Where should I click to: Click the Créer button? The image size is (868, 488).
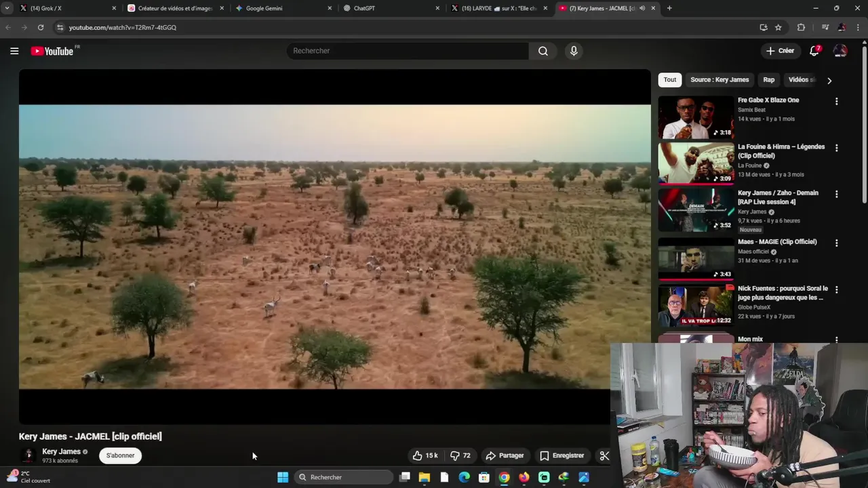click(780, 51)
